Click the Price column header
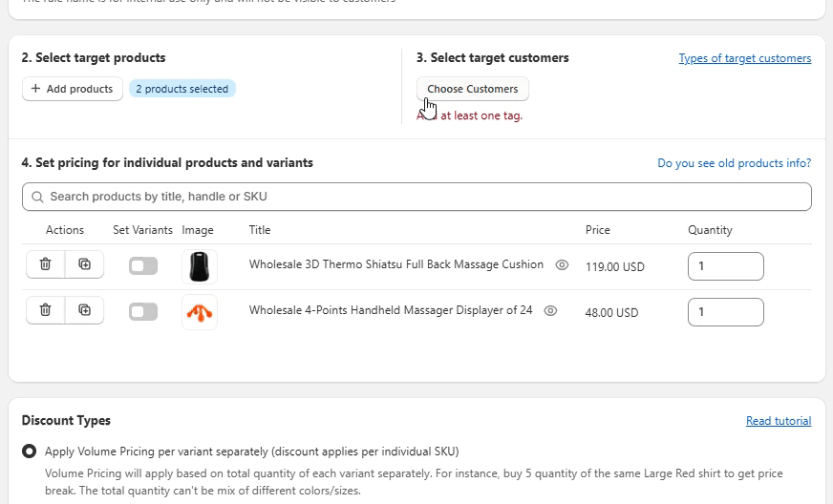 (x=598, y=230)
